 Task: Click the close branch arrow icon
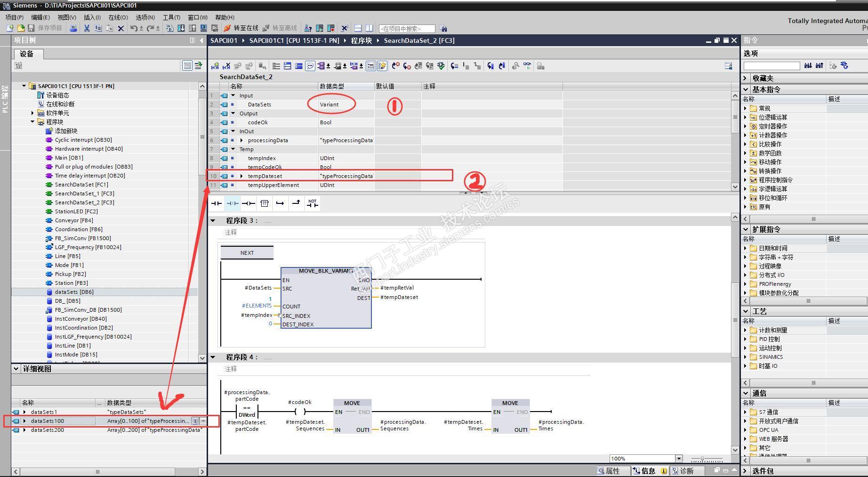click(296, 203)
